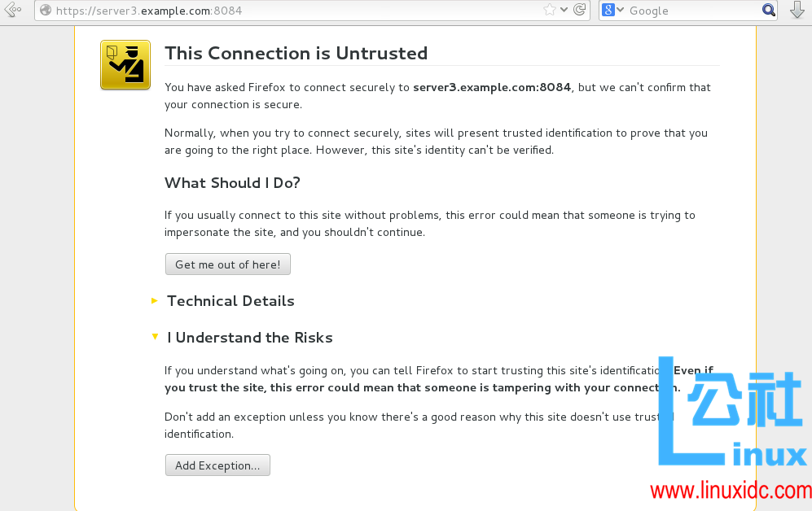Click the browser Back arrow button
This screenshot has width=812, height=511.
pyautogui.click(x=12, y=11)
